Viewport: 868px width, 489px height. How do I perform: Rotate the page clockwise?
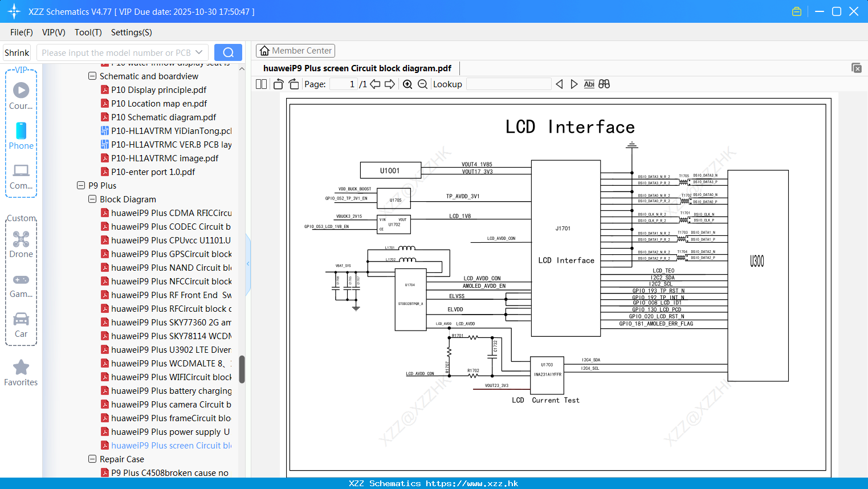(x=294, y=84)
